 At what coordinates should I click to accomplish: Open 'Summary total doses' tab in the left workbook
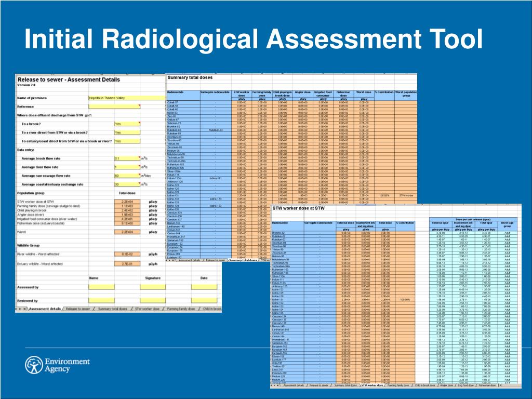pyautogui.click(x=112, y=309)
